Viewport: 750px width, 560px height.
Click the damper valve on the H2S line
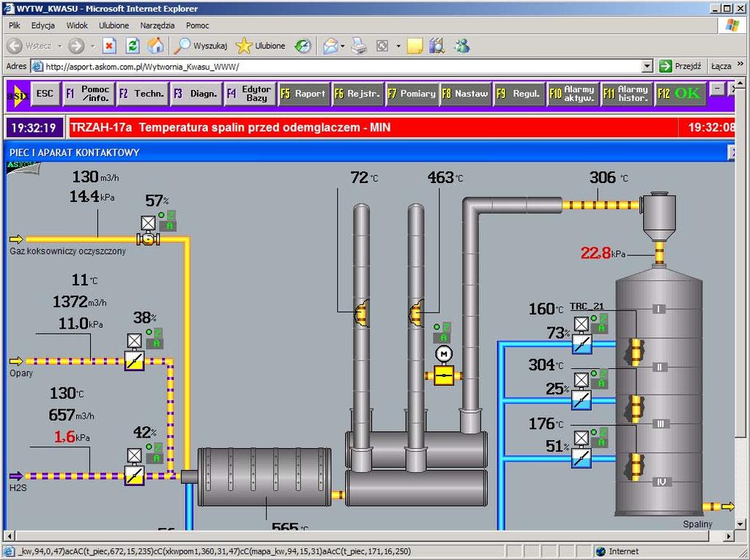135,475
